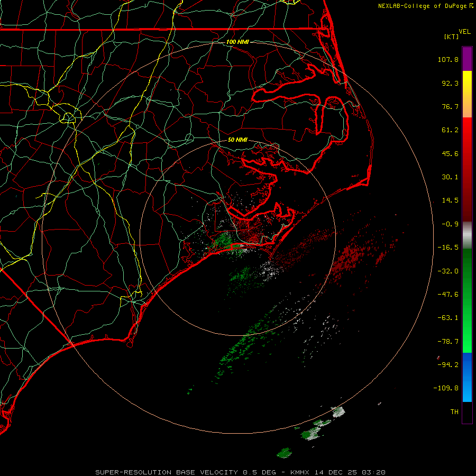Click the 100 NMI range ring label
Viewport: 476px width, 476px height.
pyautogui.click(x=237, y=42)
